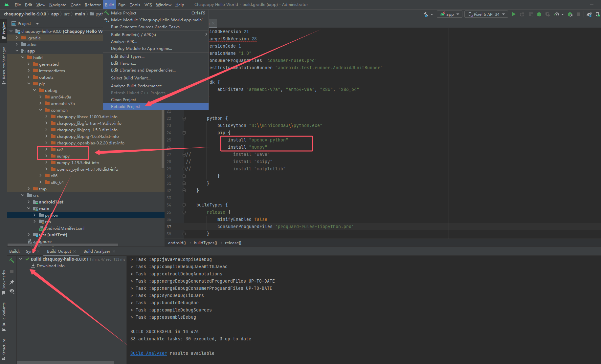Choose Rebuild Project from Build menu

[x=126, y=106]
